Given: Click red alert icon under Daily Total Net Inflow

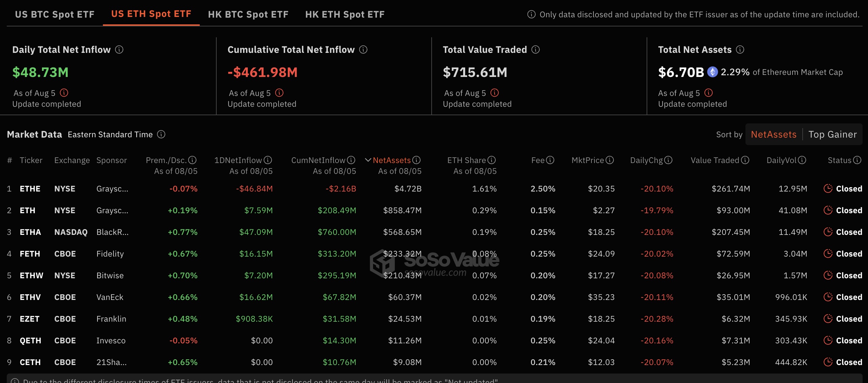Looking at the screenshot, I should coord(64,93).
